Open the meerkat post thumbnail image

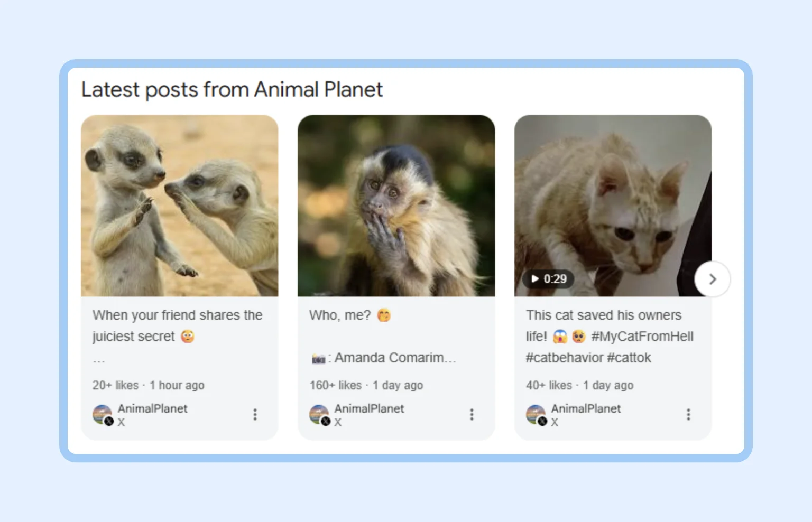[180, 206]
